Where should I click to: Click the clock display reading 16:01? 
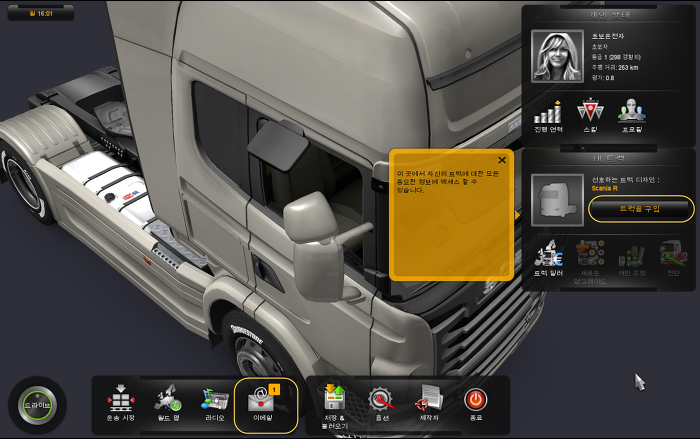click(x=41, y=13)
